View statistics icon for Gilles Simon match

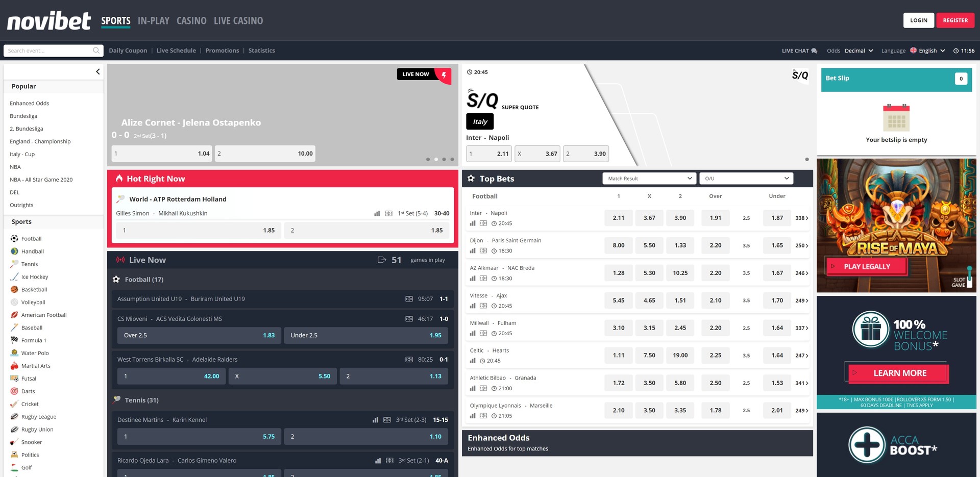377,213
